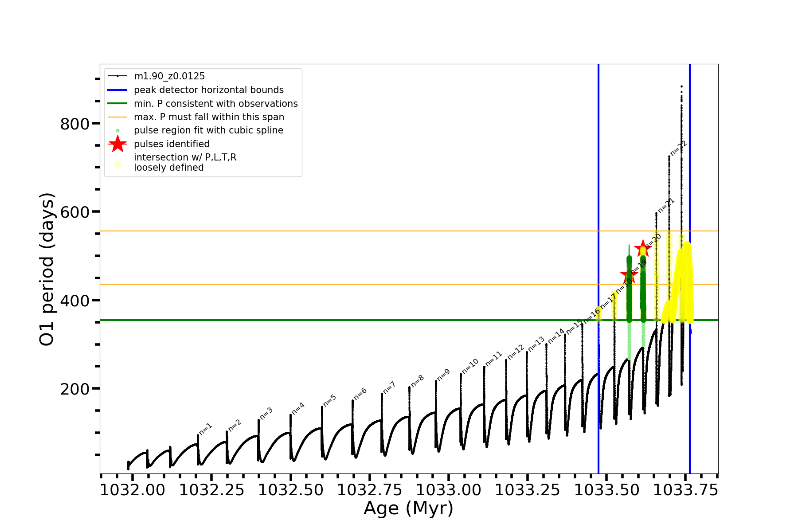Click the 800 y-axis tick label

click(75, 124)
